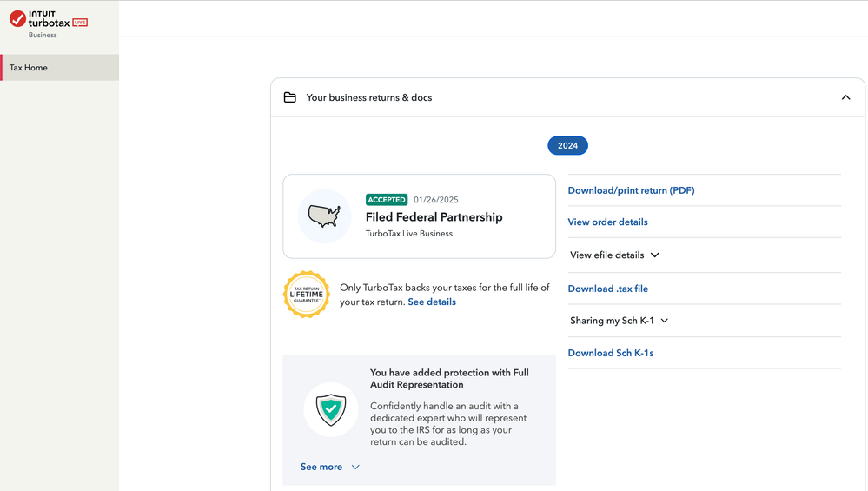
Task: Select the 2024 year pill
Action: [x=567, y=146]
